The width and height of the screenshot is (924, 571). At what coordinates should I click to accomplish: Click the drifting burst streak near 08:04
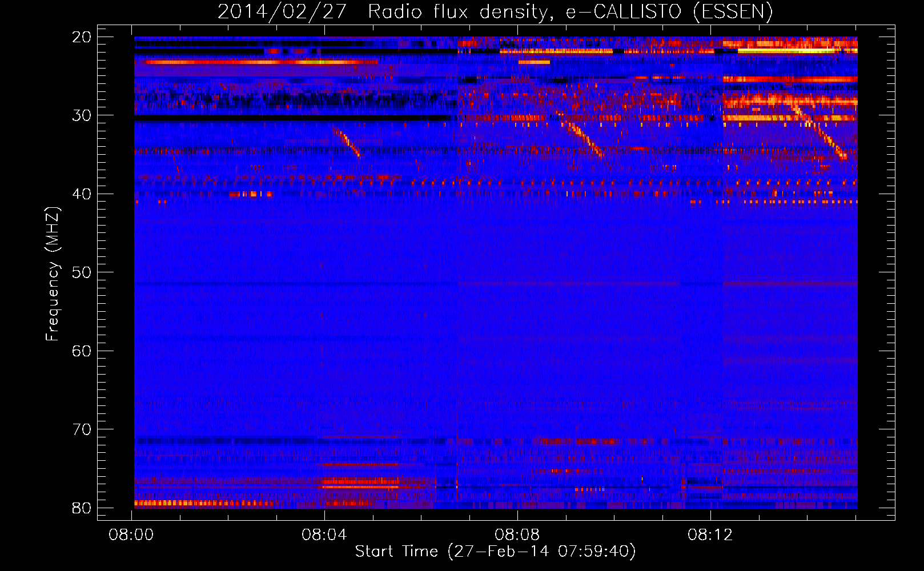pyautogui.click(x=347, y=142)
